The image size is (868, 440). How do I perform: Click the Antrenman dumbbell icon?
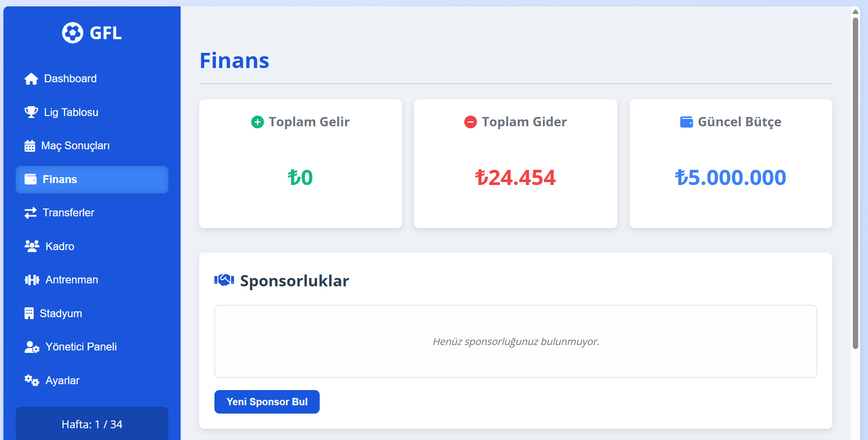pos(32,280)
